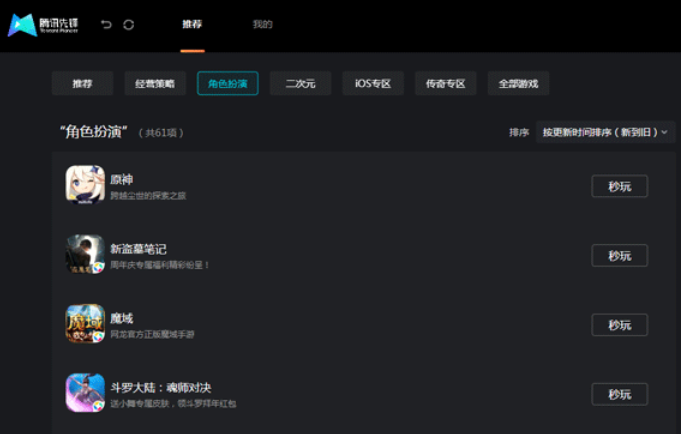This screenshot has width=681, height=434.
Task: Select the 全部游戏 category filter
Action: [518, 84]
